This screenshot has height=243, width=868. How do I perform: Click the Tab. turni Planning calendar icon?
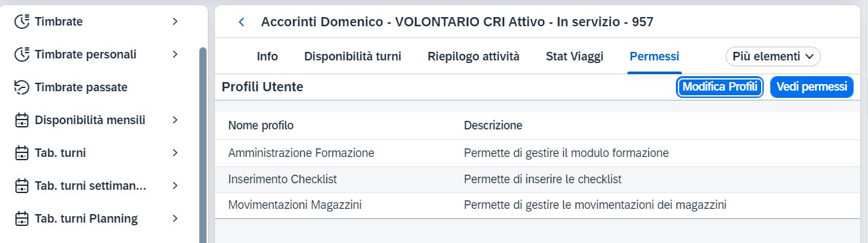22,219
